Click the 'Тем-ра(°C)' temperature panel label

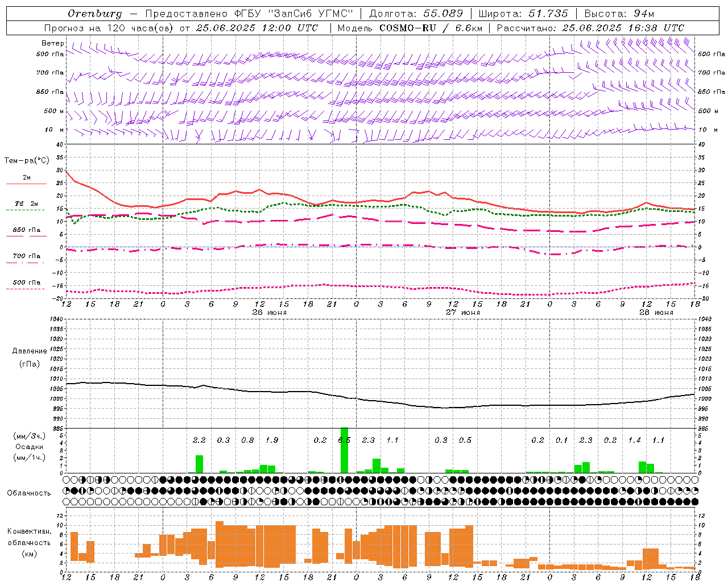[27, 161]
